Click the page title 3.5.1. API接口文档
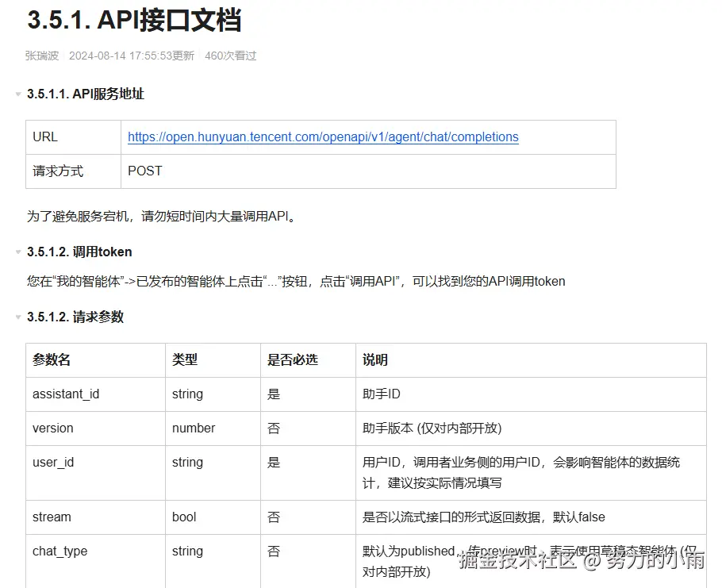Viewport: 722px width, 588px height. (134, 21)
